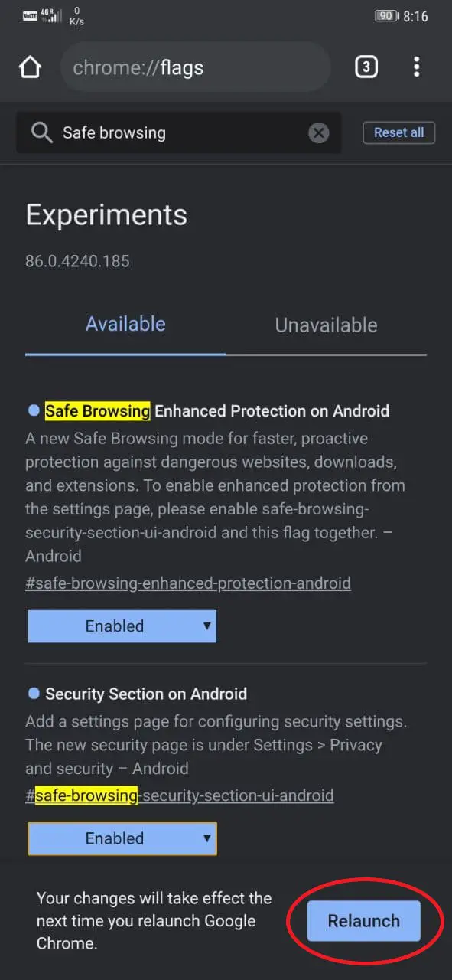This screenshot has width=452, height=980.
Task: Open #safe-browsing-security-section-ui-android link
Action: point(180,795)
